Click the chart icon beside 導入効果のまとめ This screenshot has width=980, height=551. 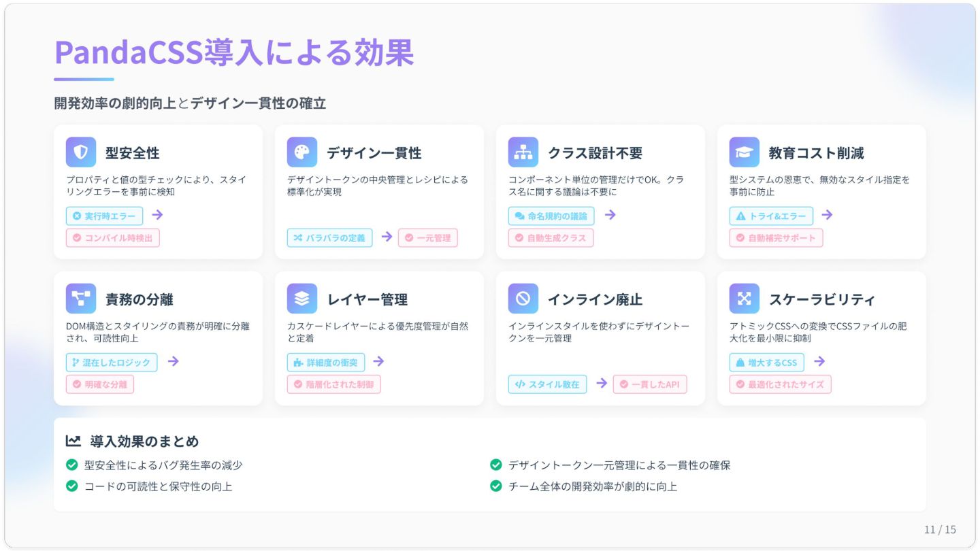tap(73, 441)
